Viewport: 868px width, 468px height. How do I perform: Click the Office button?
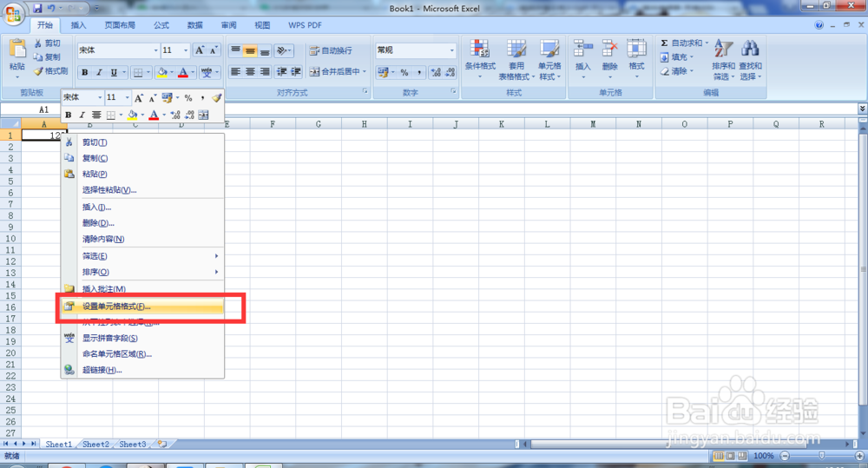pyautogui.click(x=14, y=13)
